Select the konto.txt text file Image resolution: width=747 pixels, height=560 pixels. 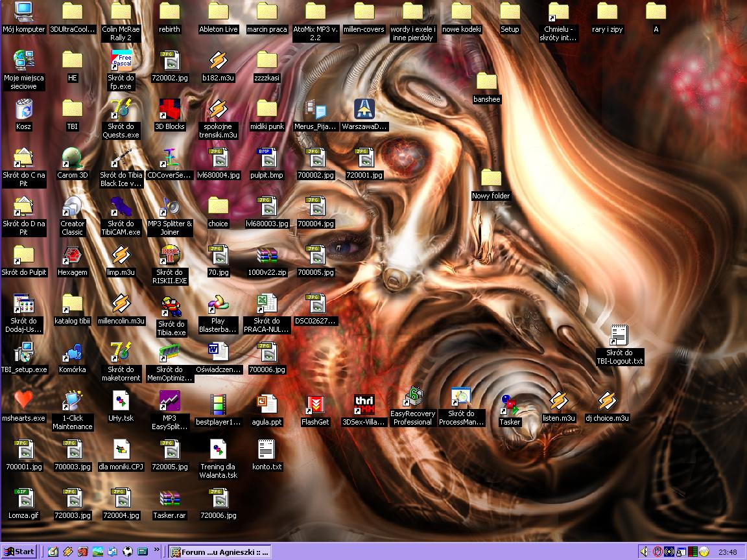[267, 450]
